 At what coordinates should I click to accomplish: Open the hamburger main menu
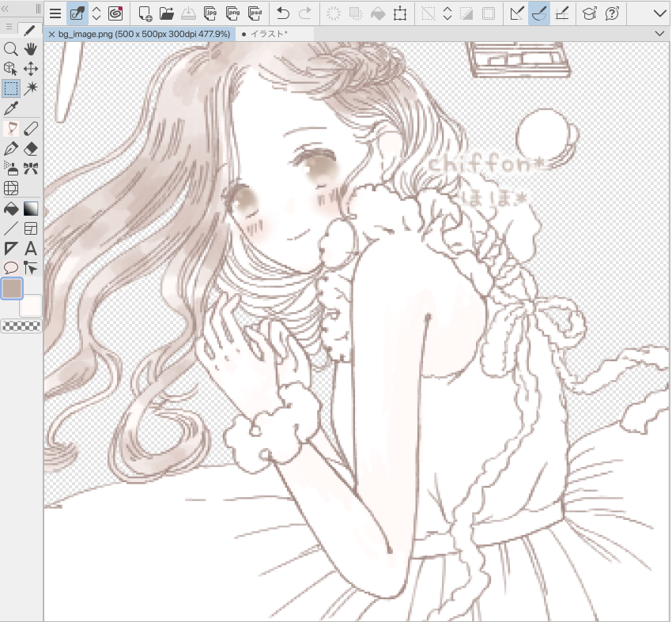[x=55, y=13]
